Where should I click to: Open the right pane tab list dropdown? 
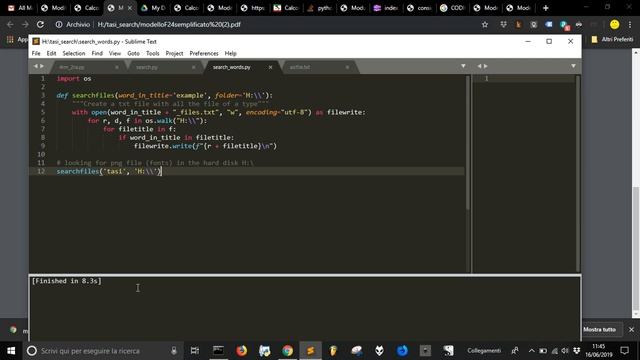coord(573,66)
